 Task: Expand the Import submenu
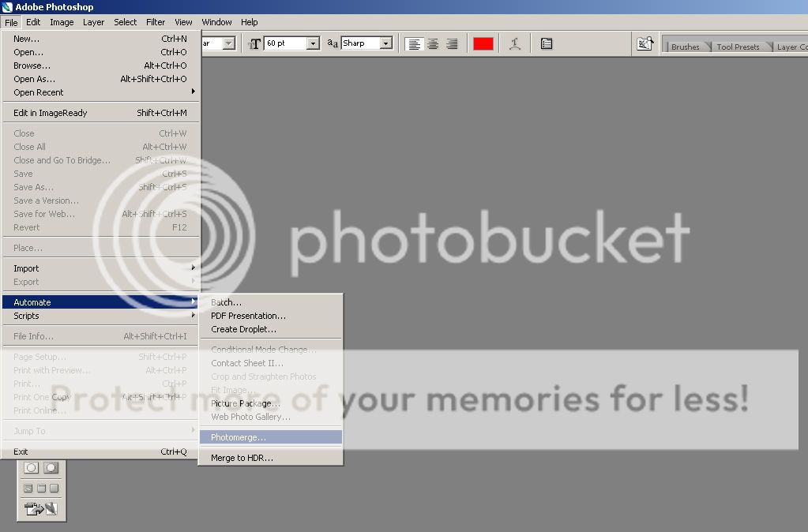[x=102, y=268]
